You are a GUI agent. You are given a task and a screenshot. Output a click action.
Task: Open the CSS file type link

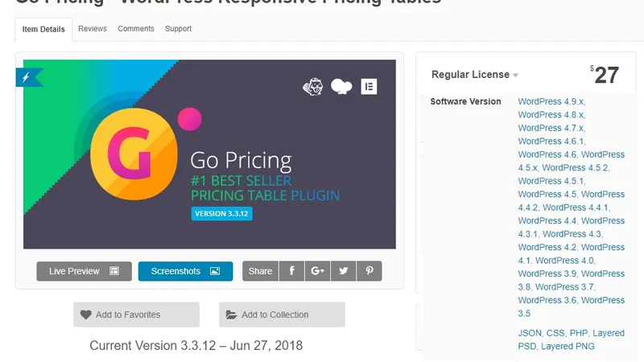coord(555,333)
